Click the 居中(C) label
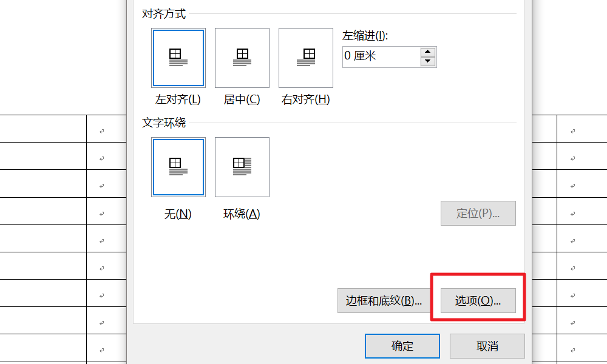The image size is (607, 364). coord(242,100)
